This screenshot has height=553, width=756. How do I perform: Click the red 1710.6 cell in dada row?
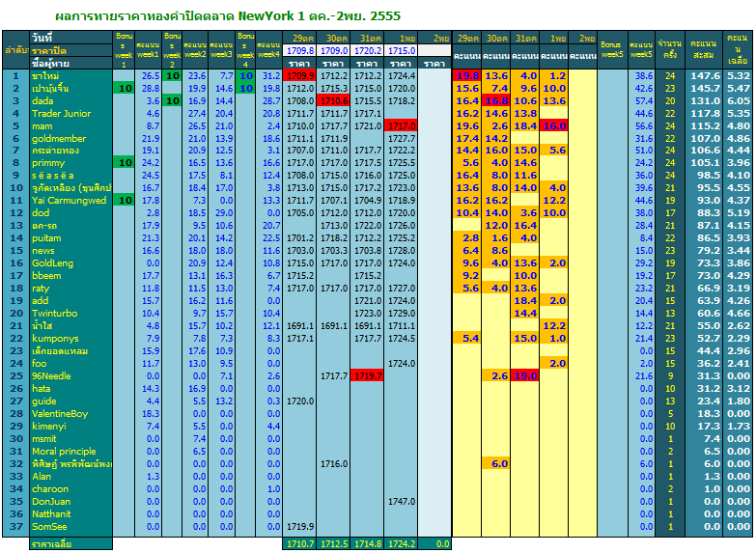pos(333,100)
